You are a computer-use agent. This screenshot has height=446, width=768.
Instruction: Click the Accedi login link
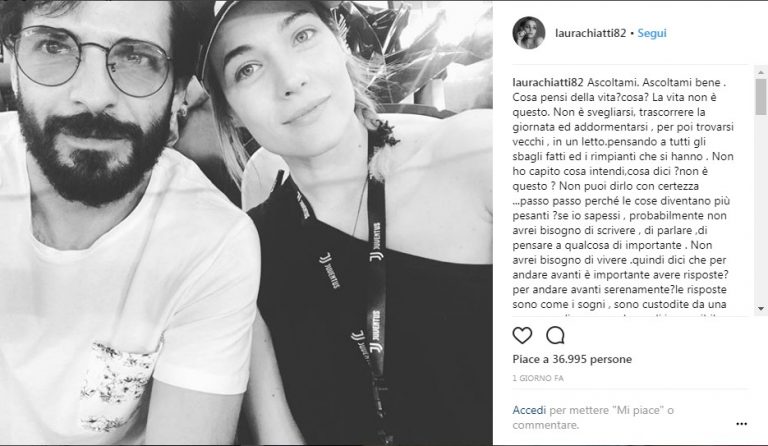tap(529, 410)
